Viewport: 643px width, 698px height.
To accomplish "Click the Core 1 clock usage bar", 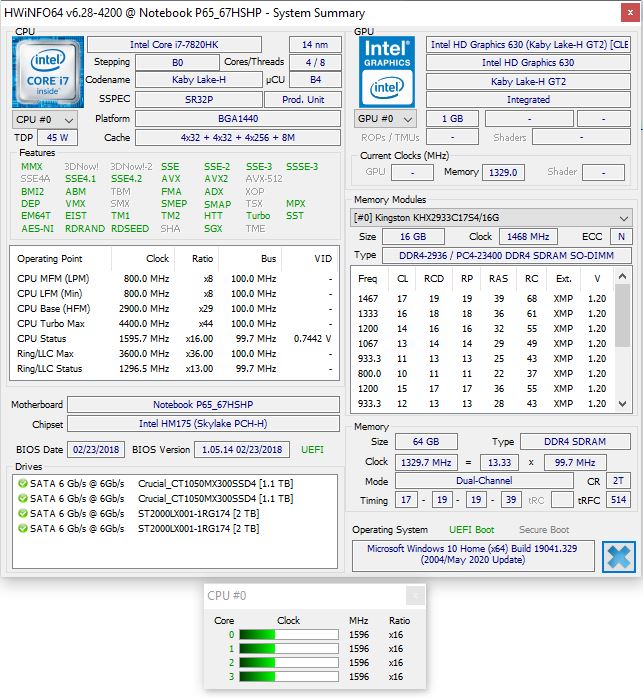I will [289, 649].
